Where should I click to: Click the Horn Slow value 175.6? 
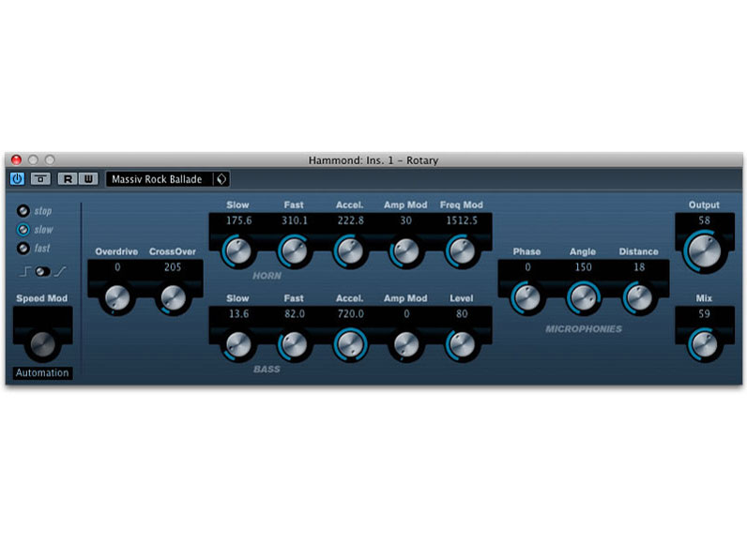click(x=238, y=220)
